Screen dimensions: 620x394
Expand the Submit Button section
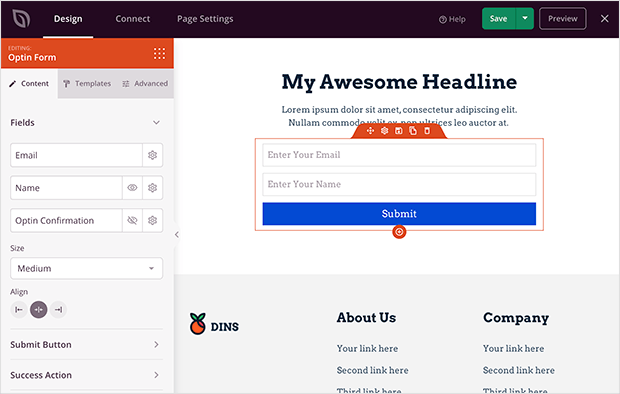(x=87, y=345)
